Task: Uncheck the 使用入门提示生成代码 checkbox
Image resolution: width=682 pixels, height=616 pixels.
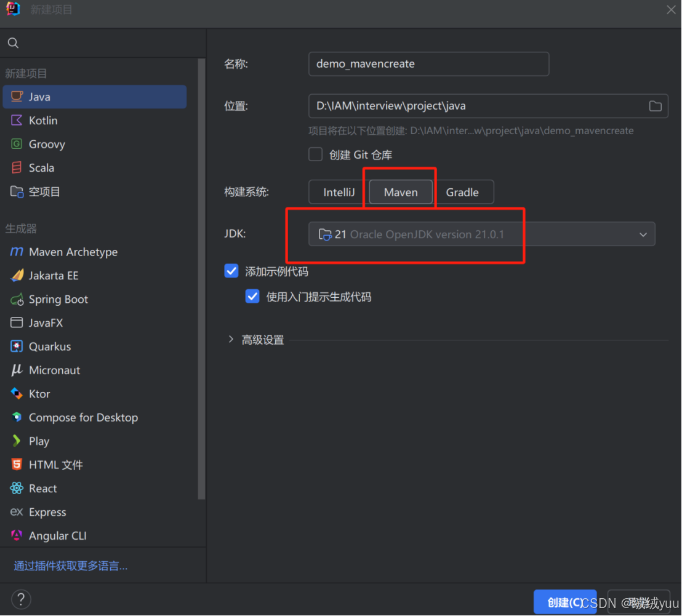Action: pos(252,297)
